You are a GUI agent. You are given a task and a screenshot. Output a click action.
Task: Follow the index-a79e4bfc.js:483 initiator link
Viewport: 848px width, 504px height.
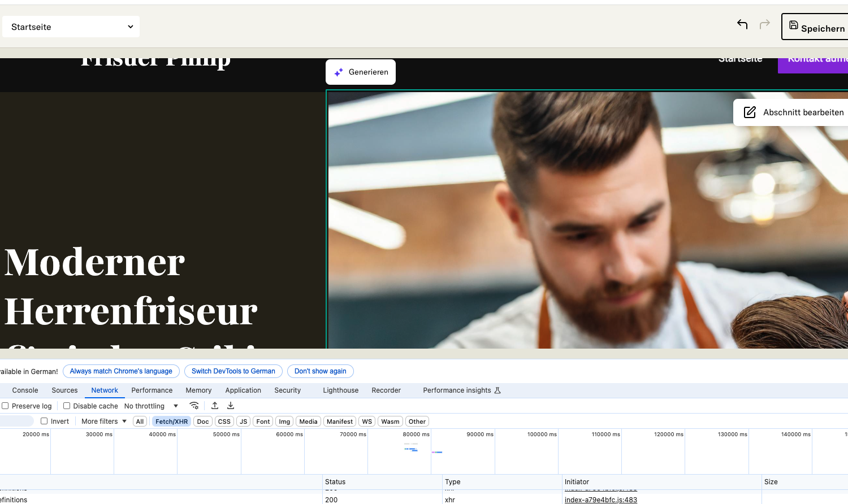click(600, 499)
